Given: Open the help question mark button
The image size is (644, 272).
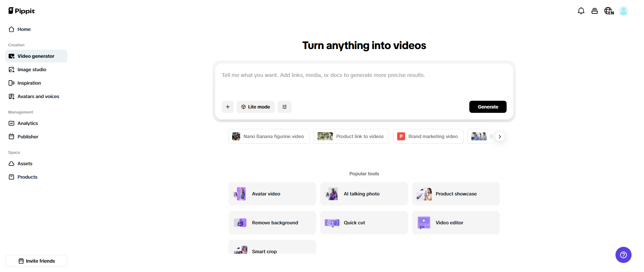Looking at the screenshot, I should click(x=623, y=255).
